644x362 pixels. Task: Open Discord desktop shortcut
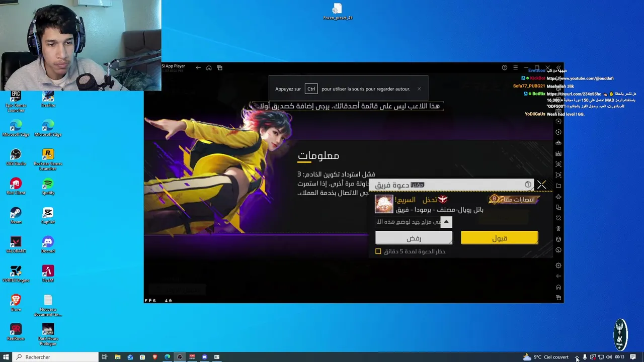click(x=48, y=245)
